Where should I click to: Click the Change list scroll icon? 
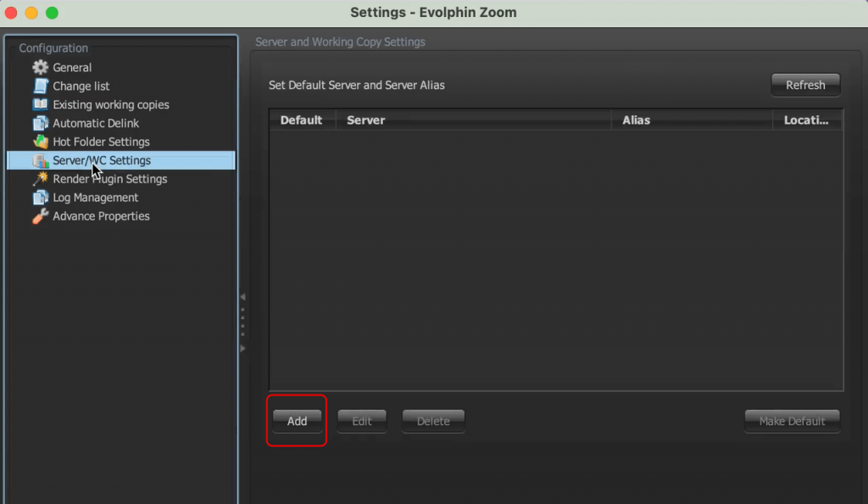pos(41,86)
